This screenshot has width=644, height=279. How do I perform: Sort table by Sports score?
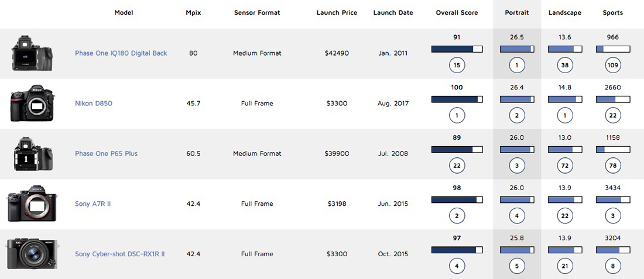(x=613, y=13)
